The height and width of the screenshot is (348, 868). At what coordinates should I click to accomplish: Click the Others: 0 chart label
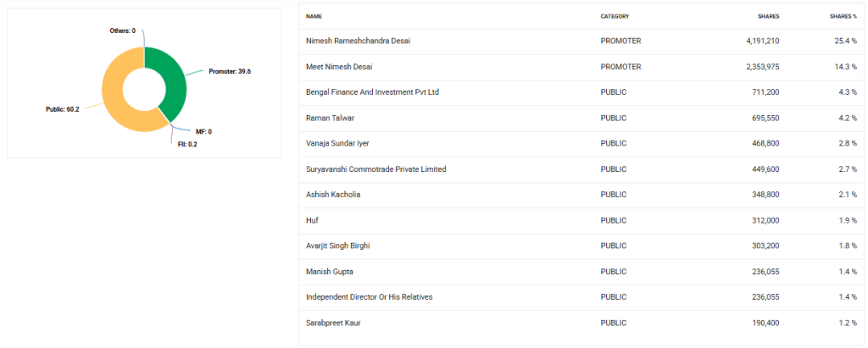[x=123, y=30]
